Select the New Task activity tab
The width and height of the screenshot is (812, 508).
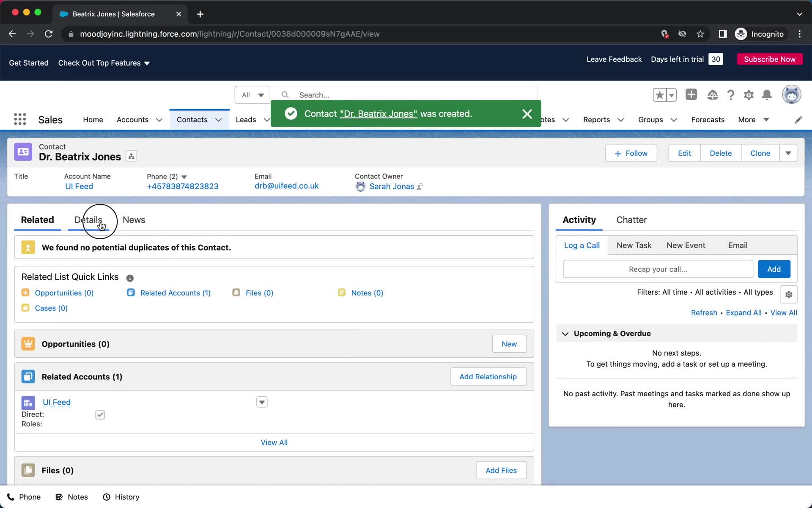(x=634, y=245)
